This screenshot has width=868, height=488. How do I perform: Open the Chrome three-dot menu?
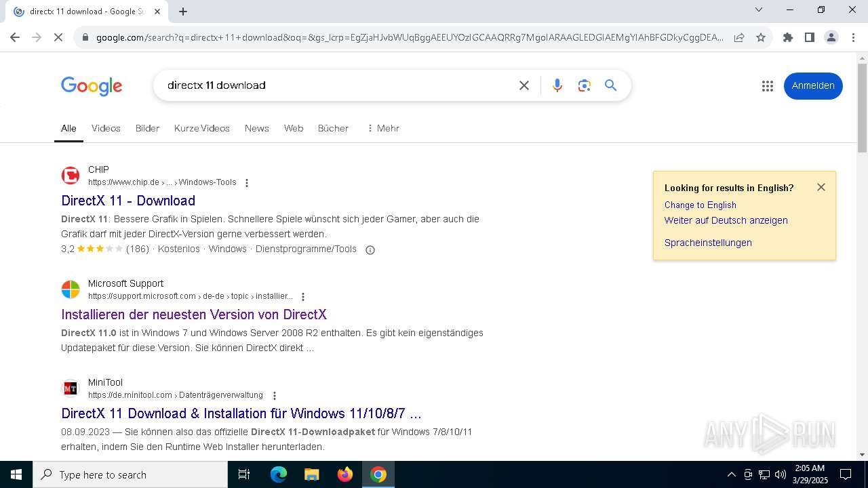click(x=853, y=37)
